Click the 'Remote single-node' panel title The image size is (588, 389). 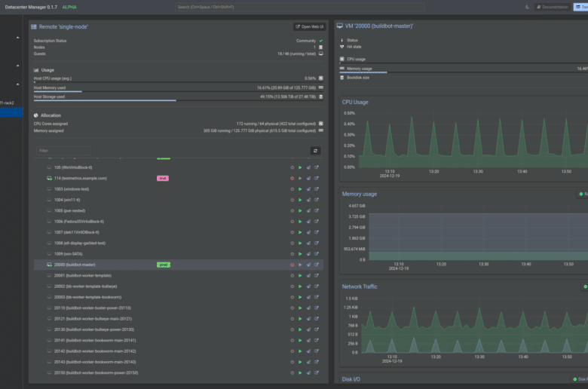(63, 26)
